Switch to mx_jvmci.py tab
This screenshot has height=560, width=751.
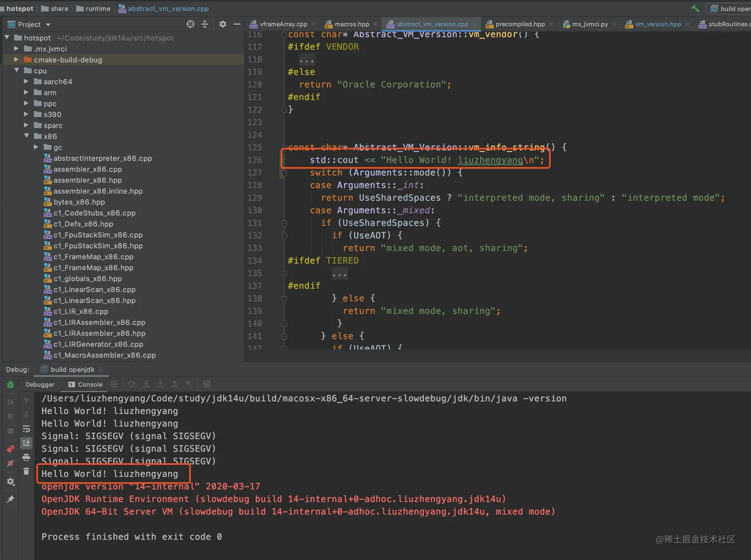pos(590,24)
